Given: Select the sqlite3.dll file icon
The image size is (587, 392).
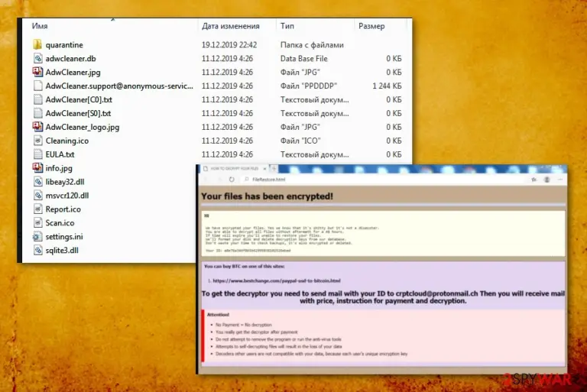Looking at the screenshot, I should [x=37, y=250].
